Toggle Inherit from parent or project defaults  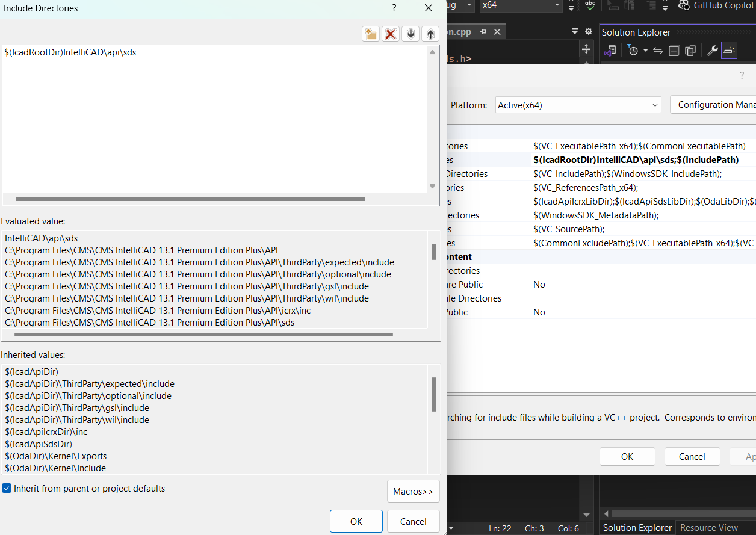(7, 489)
